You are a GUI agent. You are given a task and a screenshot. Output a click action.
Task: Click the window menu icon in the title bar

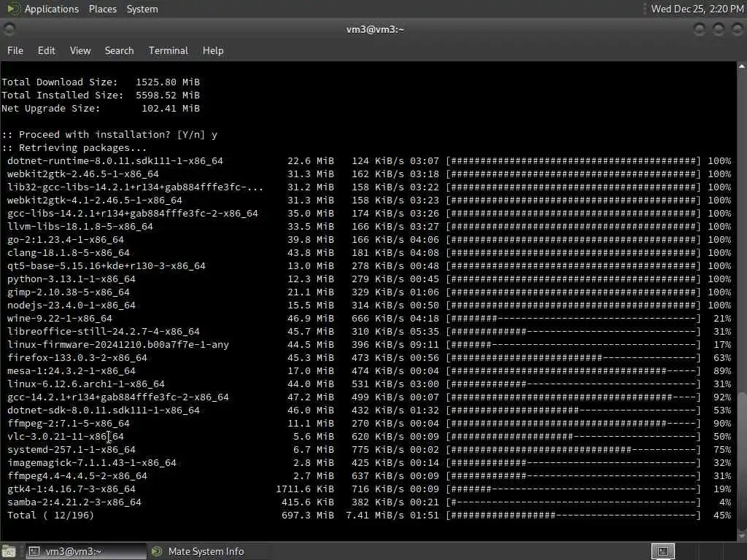pos(9,29)
